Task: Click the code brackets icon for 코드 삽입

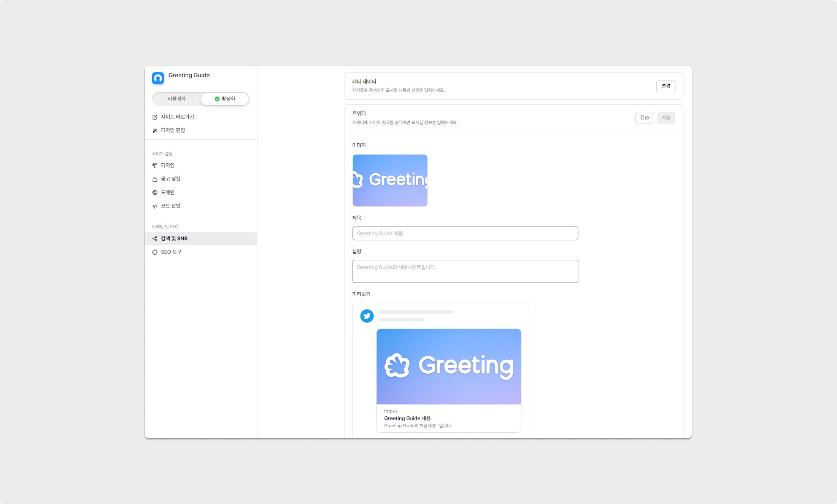Action: pos(155,206)
